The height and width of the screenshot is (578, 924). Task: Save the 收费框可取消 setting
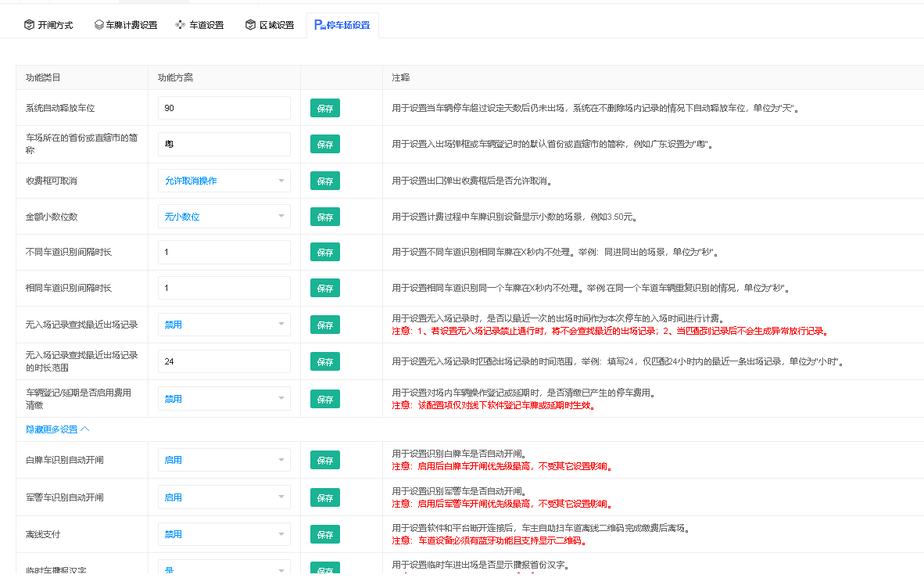pyautogui.click(x=325, y=181)
